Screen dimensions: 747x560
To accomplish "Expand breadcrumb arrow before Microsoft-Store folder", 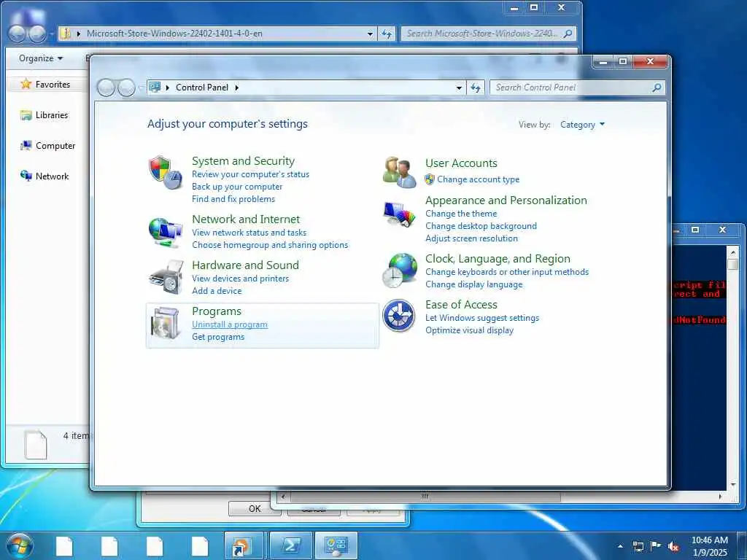I will [79, 34].
